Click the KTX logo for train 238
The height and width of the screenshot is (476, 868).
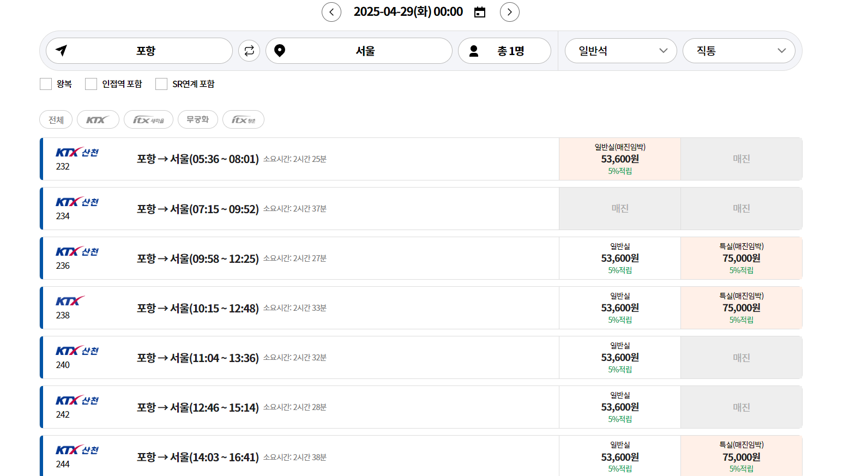pyautogui.click(x=70, y=301)
